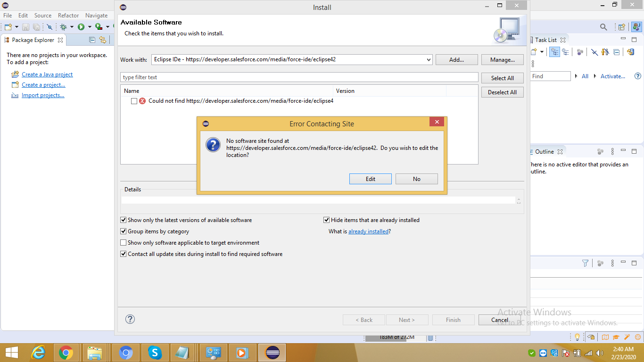Screen dimensions: 644x362
Task: Open the Refactor menu
Action: [x=68, y=16]
